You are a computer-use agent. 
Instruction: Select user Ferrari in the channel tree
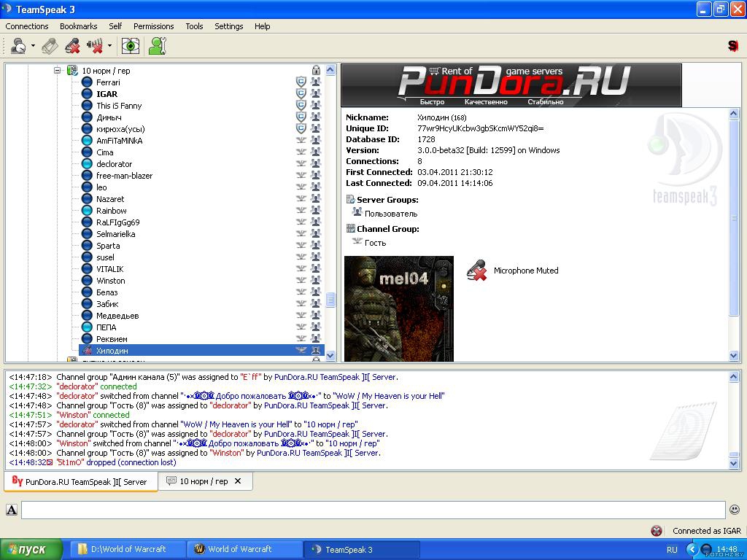108,82
